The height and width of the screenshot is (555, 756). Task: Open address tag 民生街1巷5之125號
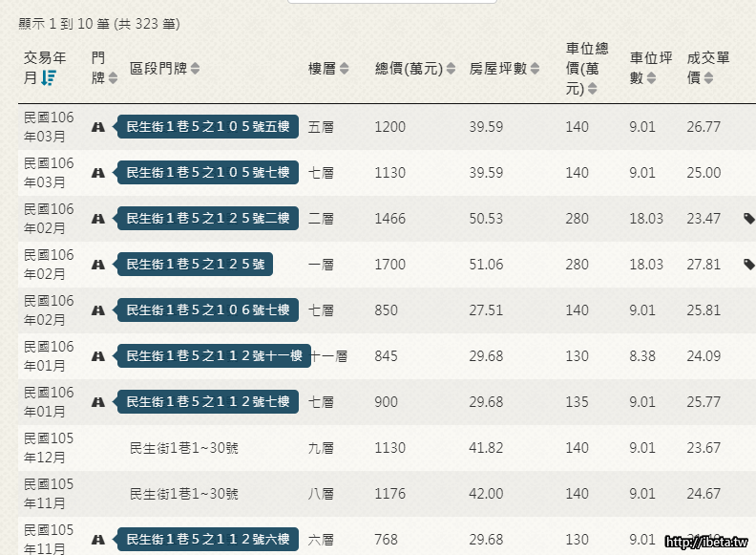click(195, 265)
